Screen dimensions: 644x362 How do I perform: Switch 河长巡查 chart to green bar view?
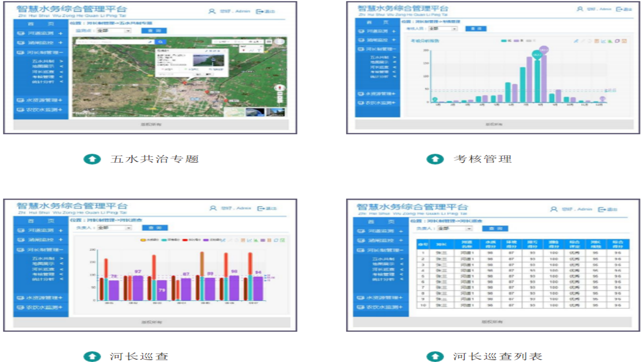pyautogui.click(x=256, y=240)
